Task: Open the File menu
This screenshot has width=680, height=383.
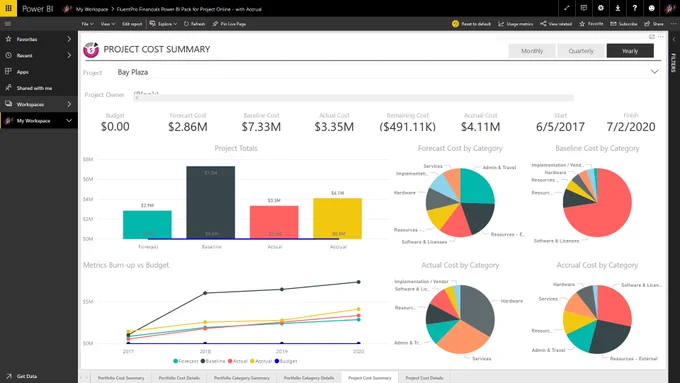Action: [87, 24]
